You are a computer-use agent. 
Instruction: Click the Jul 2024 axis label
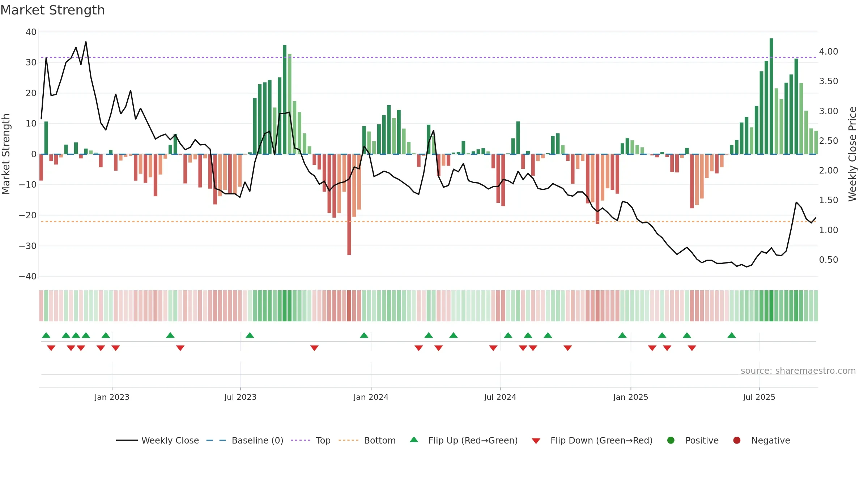(x=500, y=397)
